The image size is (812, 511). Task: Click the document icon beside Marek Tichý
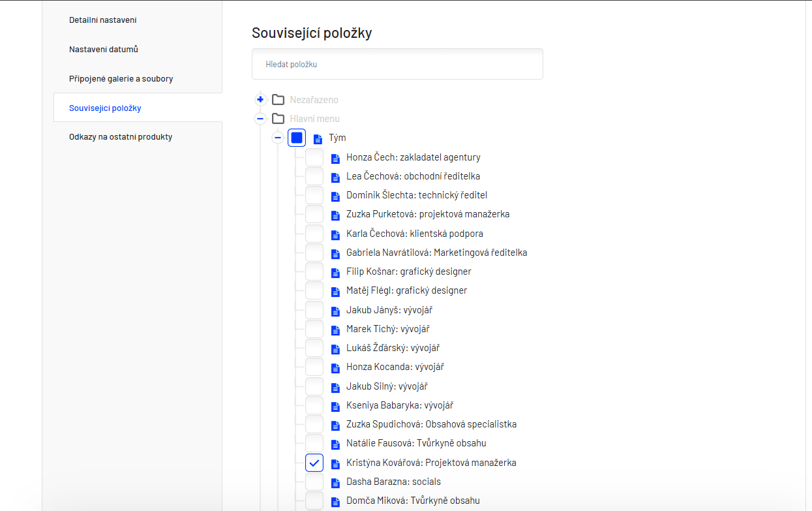point(336,330)
